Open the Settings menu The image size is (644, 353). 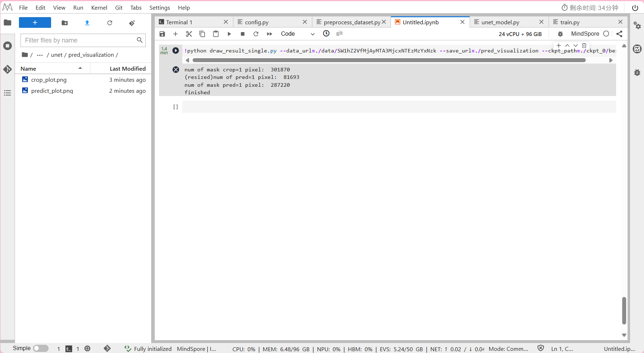coord(160,7)
